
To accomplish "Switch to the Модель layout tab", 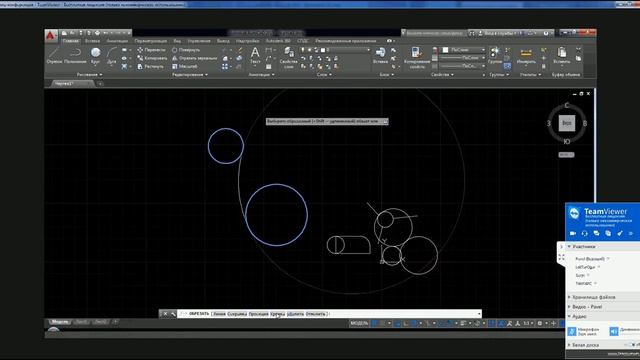I will tap(60, 322).
